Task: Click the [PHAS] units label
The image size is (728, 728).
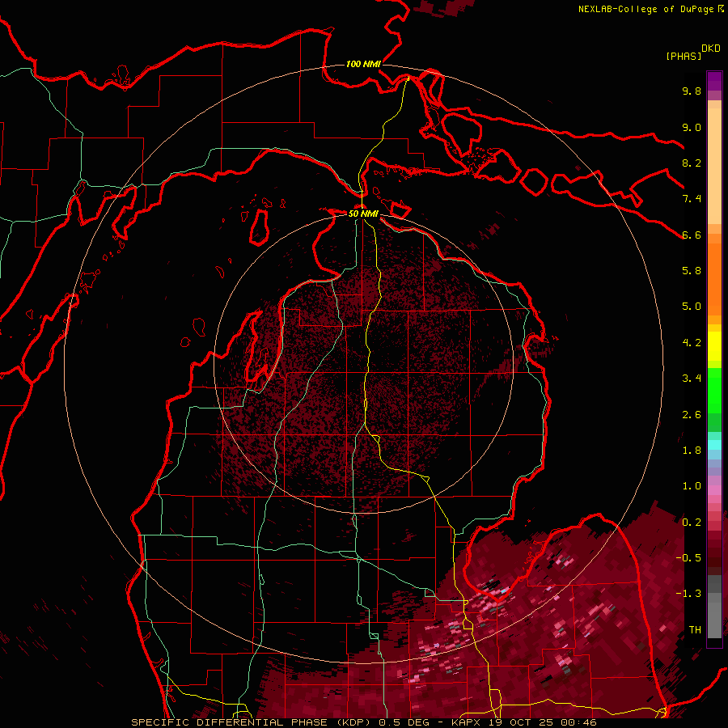Action: coord(684,56)
